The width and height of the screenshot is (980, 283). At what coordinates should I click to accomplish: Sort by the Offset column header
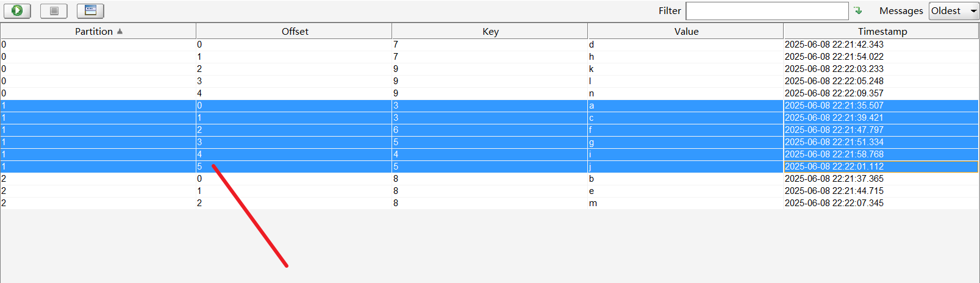pos(295,31)
